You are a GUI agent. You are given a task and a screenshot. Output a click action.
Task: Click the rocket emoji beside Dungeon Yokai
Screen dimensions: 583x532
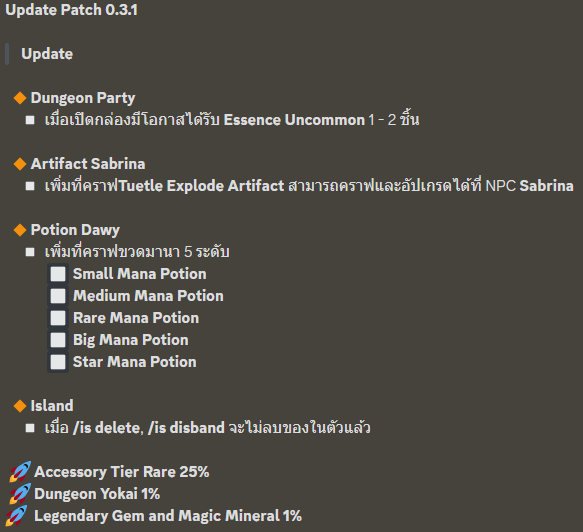tap(20, 494)
